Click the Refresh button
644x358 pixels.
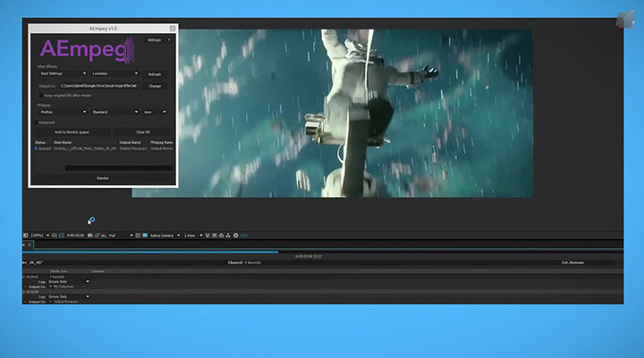pyautogui.click(x=155, y=74)
